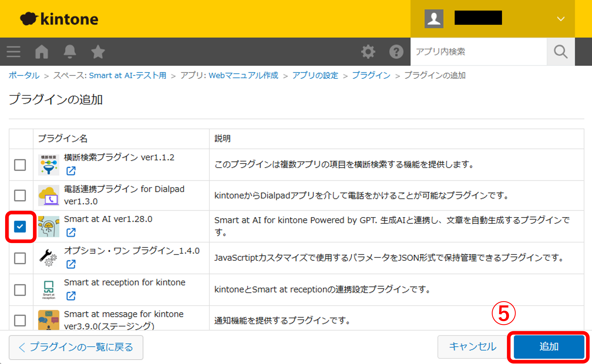The height and width of the screenshot is (364, 592).
Task: Click the 説明 column header
Action: coord(223,138)
